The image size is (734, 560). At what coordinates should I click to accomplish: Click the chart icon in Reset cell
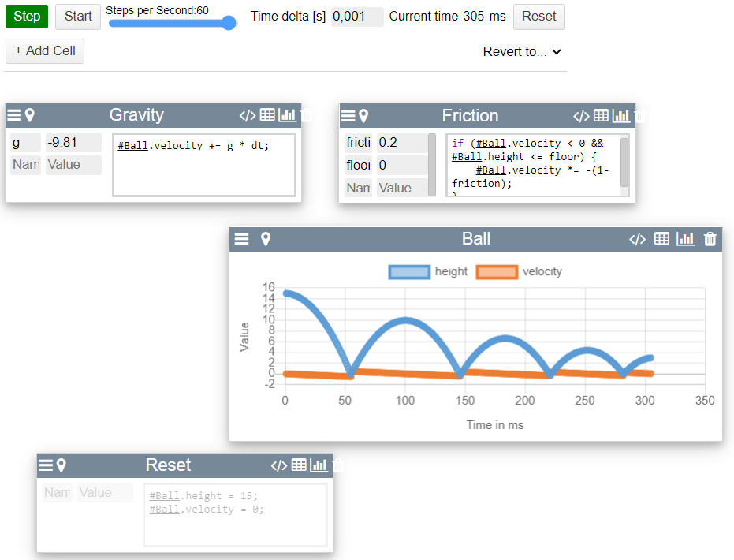pos(319,465)
